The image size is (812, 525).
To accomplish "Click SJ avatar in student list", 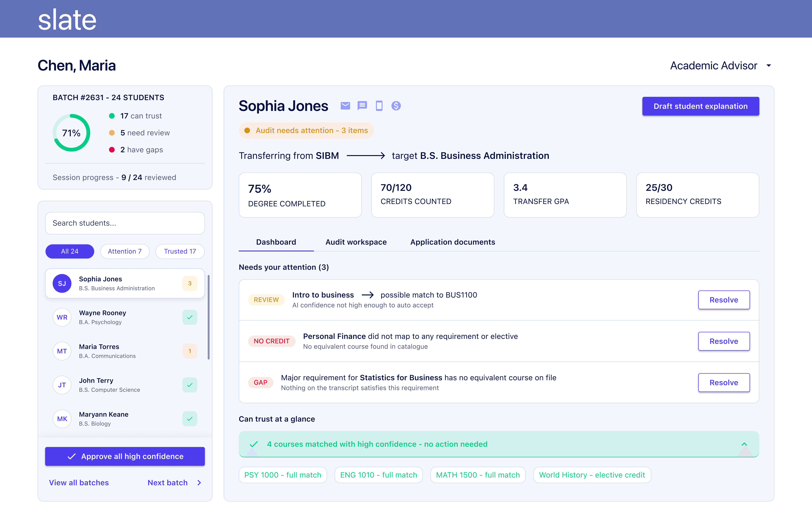I will 62,283.
